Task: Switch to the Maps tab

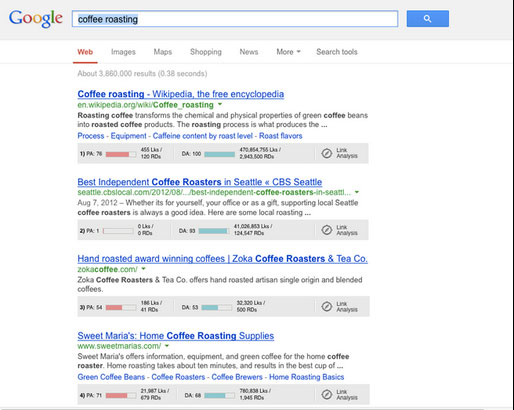Action: click(x=163, y=52)
